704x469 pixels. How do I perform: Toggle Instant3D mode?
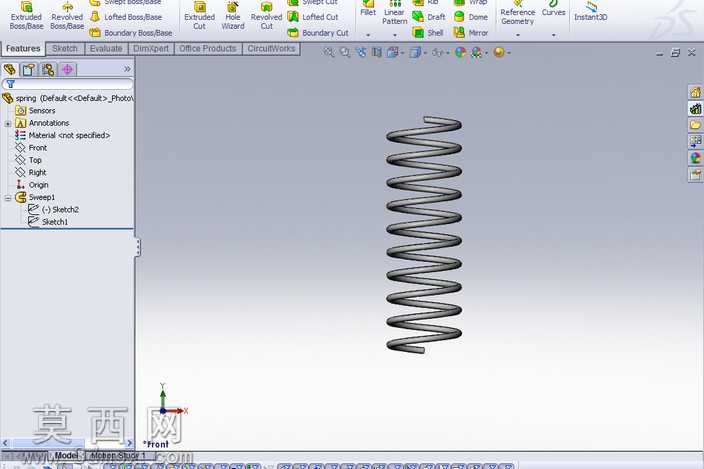(x=591, y=11)
